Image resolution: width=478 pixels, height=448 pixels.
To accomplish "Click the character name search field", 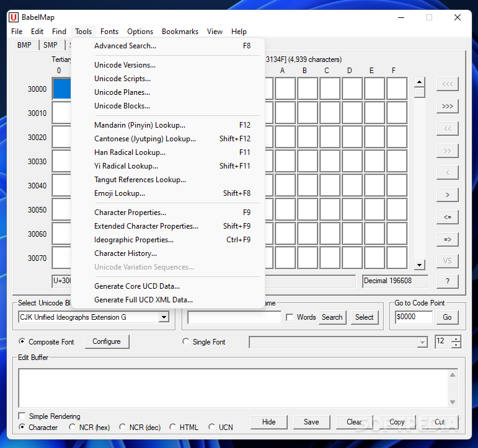I will 234,317.
